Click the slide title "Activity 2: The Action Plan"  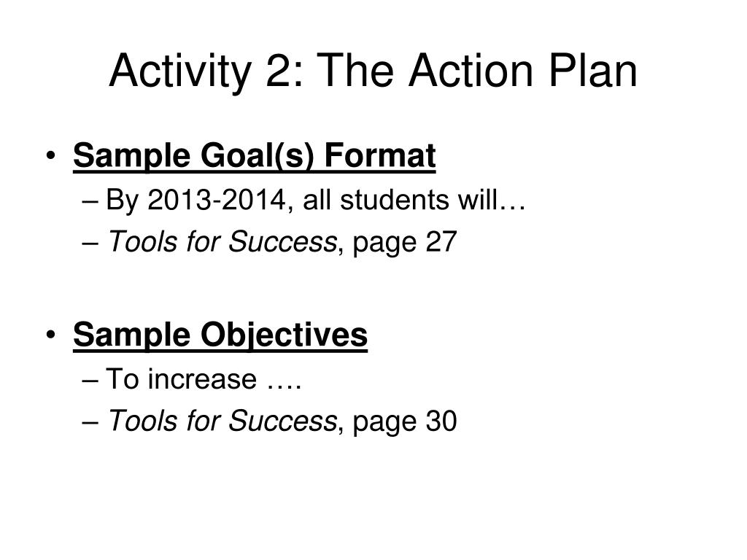(373, 71)
